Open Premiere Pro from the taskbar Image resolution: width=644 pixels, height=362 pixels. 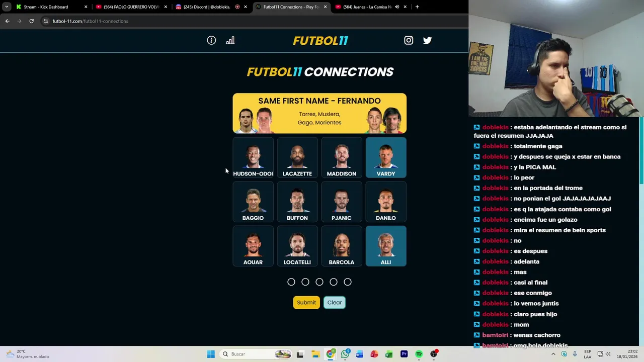(404, 354)
